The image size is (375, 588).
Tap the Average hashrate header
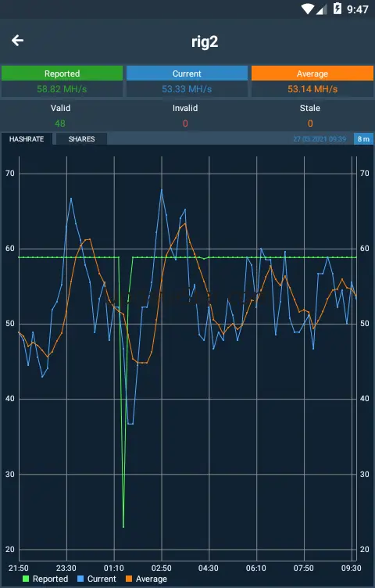[312, 73]
